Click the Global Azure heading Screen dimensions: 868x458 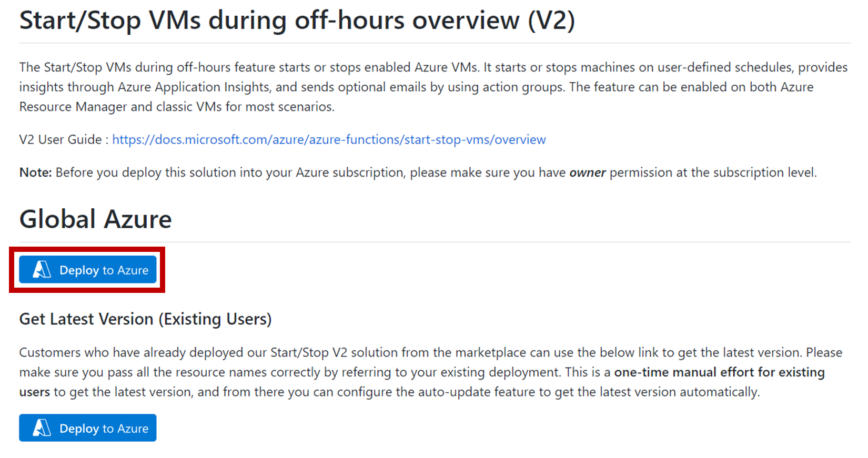pos(95,219)
